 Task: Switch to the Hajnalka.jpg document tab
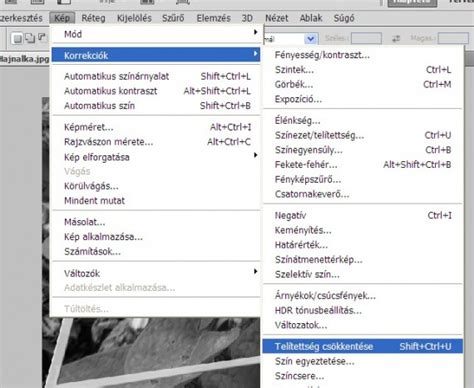point(24,59)
